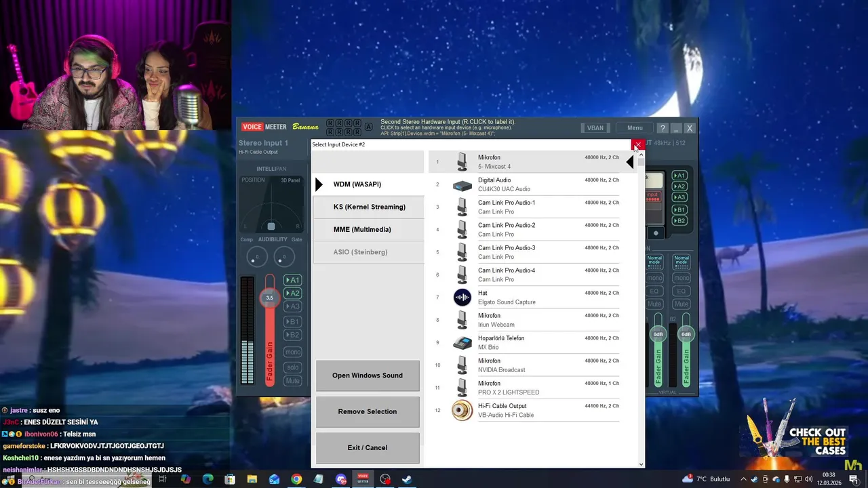
Task: Click the Stereo Input 1 Fader Gain knob
Action: [x=269, y=298]
